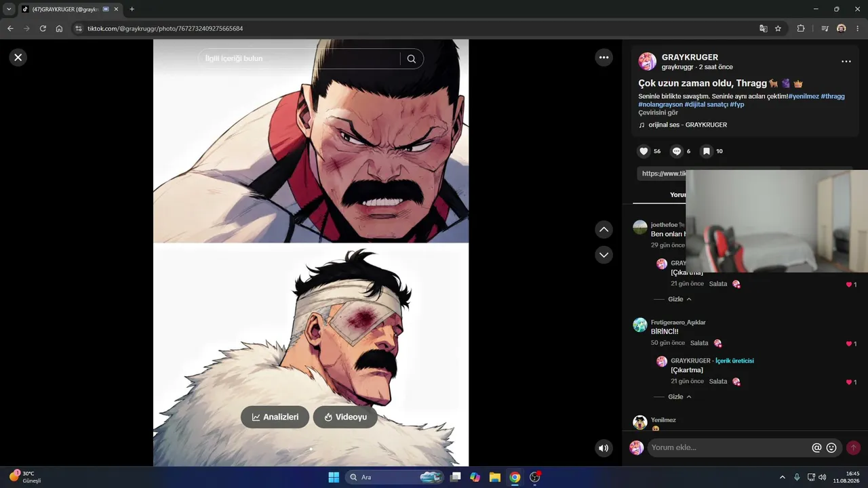Insert a mention with the @ icon
This screenshot has height=488, width=868.
[x=816, y=447]
